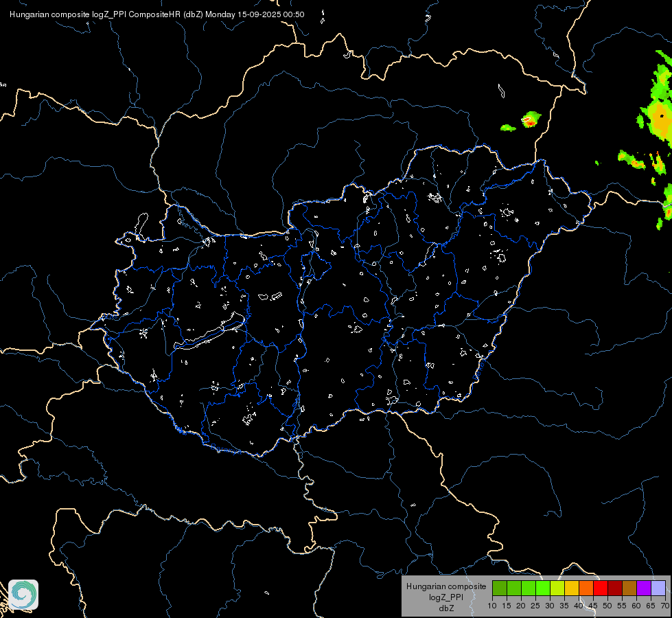The image size is (672, 618).
Task: Click the 55-60 dBZ brown legend swatch
Action: tap(629, 588)
